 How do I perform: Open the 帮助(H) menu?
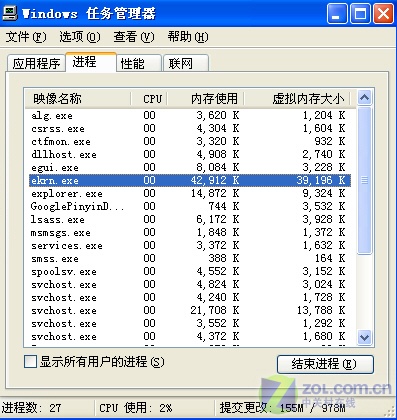188,37
